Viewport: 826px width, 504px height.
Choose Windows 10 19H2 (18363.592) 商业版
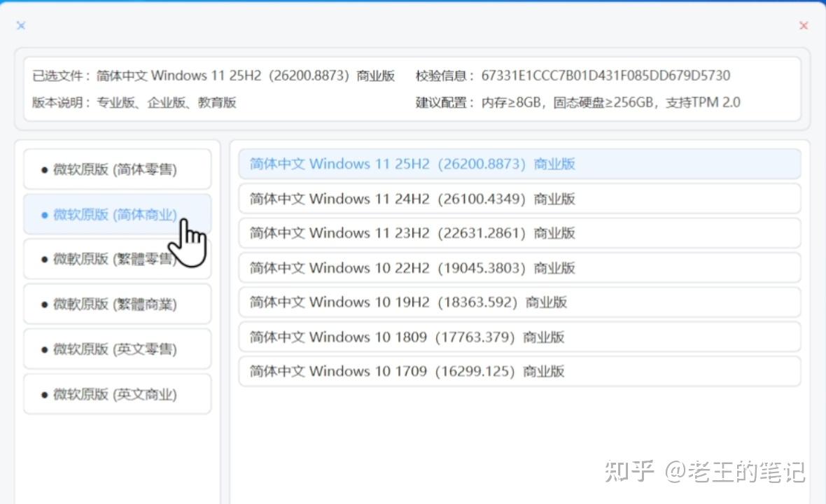coord(519,302)
